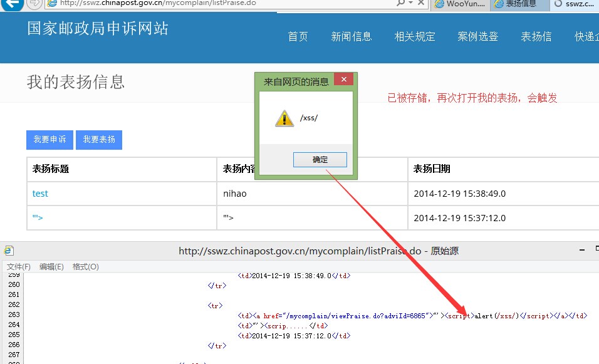Click the <td>"'><scrip......</td> source line
The height and width of the screenshot is (364, 599).
click(283, 326)
